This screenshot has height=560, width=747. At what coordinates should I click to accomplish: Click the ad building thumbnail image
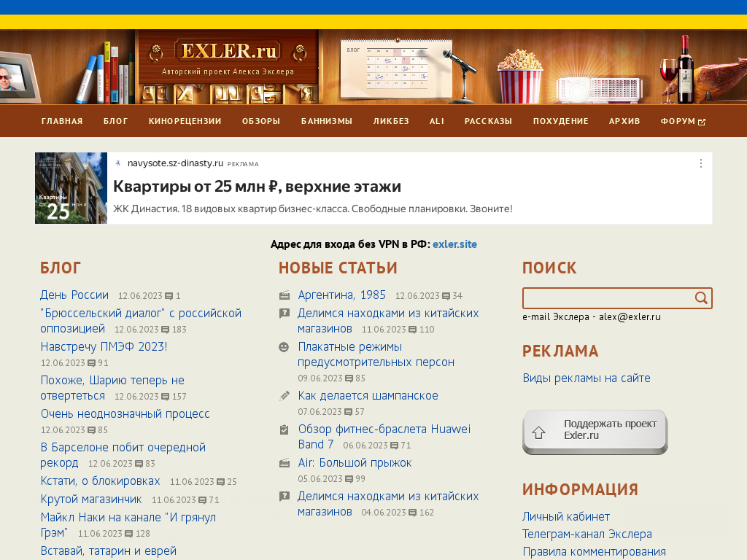pos(71,188)
